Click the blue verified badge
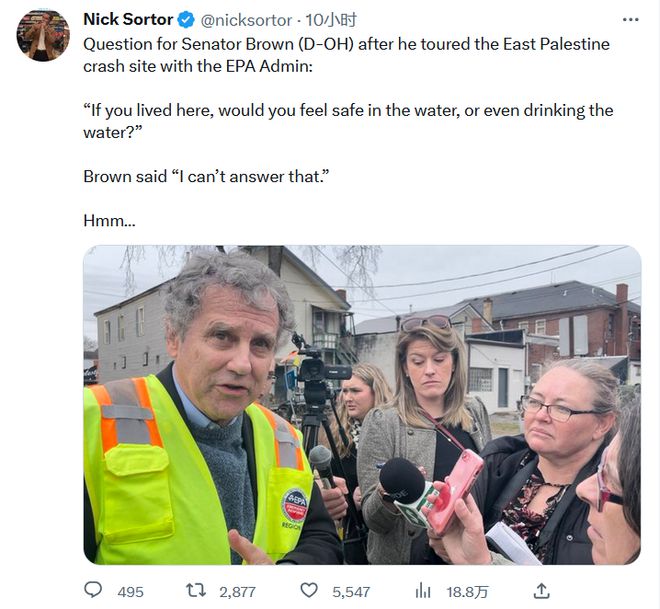The height and width of the screenshot is (609, 660). [x=186, y=20]
